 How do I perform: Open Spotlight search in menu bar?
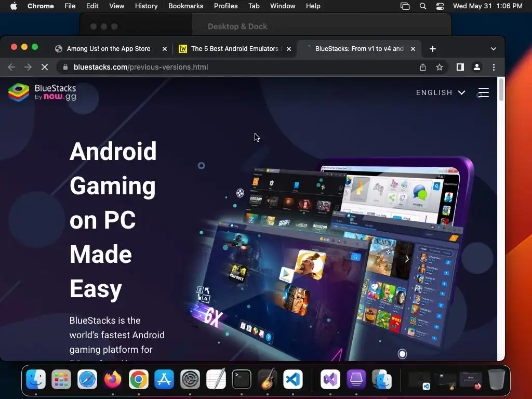(x=423, y=6)
